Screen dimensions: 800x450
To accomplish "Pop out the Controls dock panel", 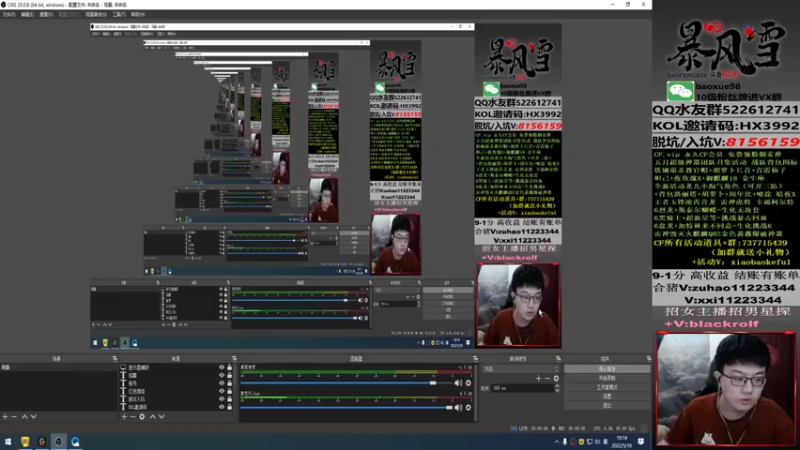I will [648, 359].
